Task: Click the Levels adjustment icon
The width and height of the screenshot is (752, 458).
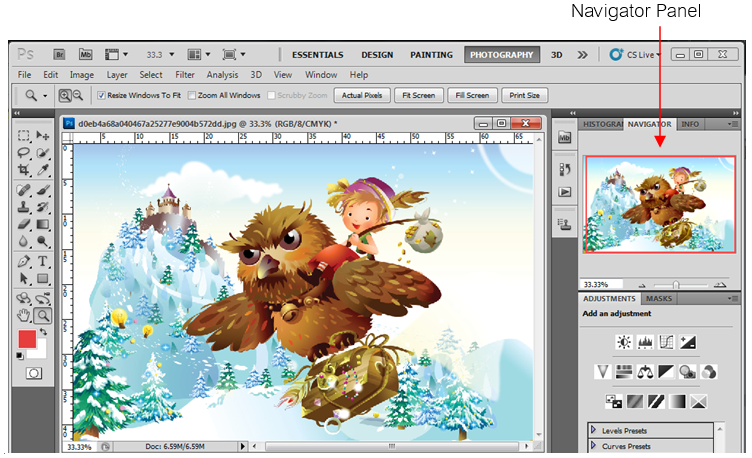Action: (x=645, y=343)
